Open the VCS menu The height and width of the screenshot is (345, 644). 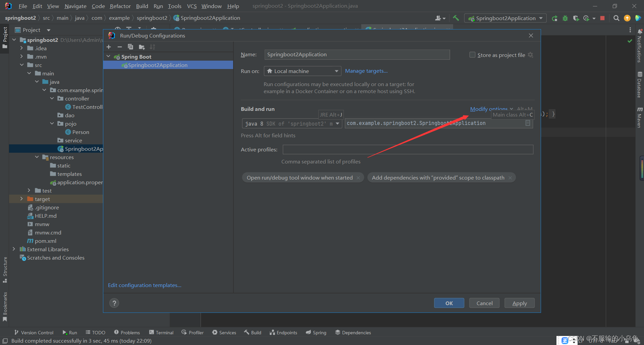(x=192, y=6)
